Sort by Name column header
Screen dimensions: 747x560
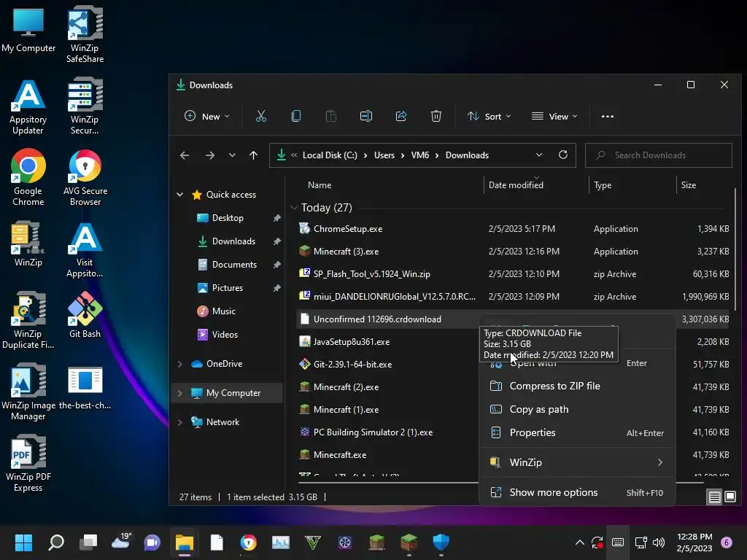320,185
